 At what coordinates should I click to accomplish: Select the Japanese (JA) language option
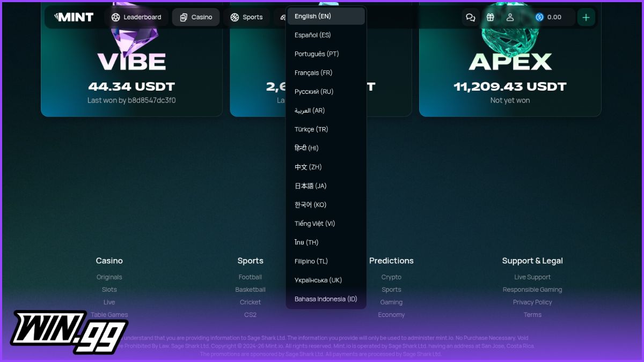point(326,186)
